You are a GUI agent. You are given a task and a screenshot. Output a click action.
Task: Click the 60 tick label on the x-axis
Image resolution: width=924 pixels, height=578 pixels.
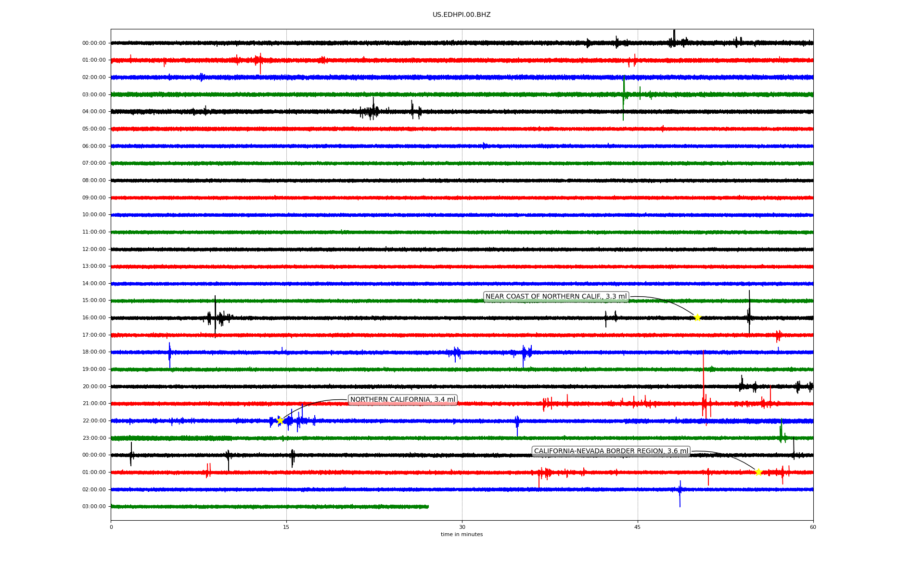813,527
